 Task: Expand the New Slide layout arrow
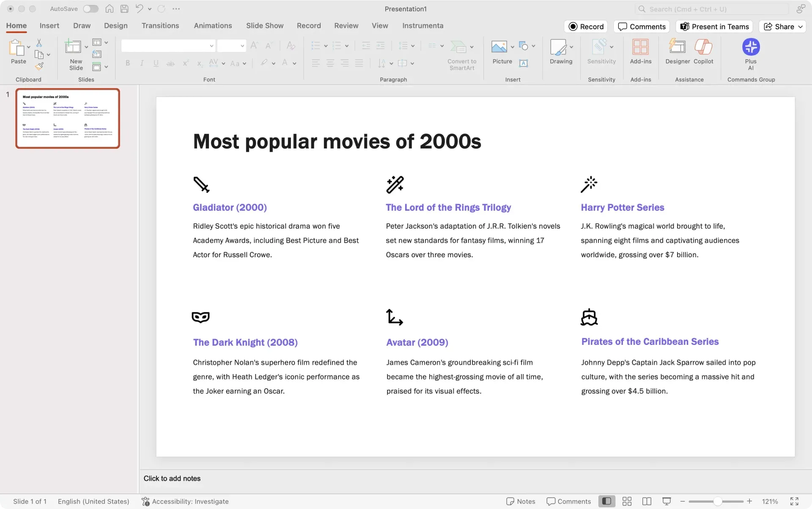point(86,47)
